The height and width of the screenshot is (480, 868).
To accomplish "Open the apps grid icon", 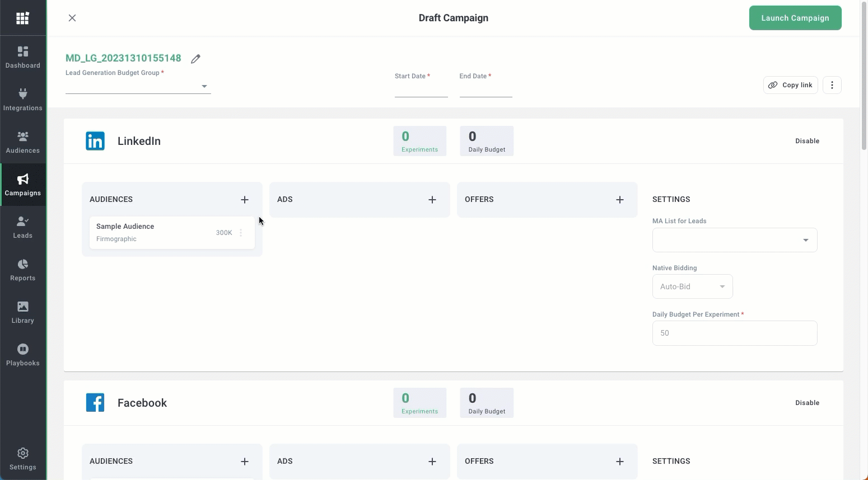I will (22, 18).
